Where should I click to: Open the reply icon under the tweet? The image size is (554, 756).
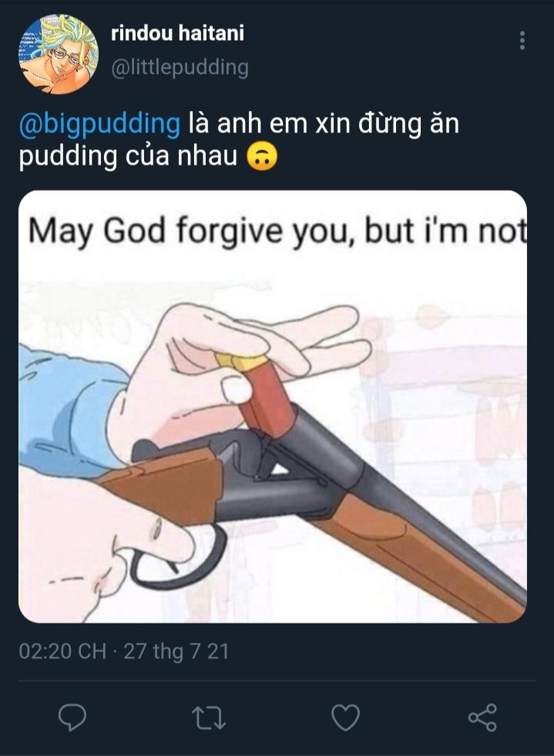pyautogui.click(x=72, y=718)
